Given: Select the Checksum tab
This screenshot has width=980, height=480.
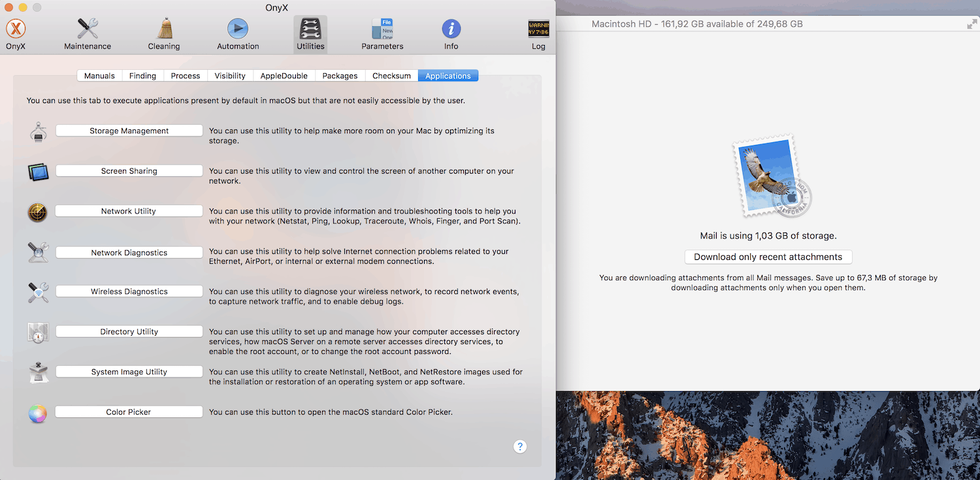Looking at the screenshot, I should coord(391,76).
